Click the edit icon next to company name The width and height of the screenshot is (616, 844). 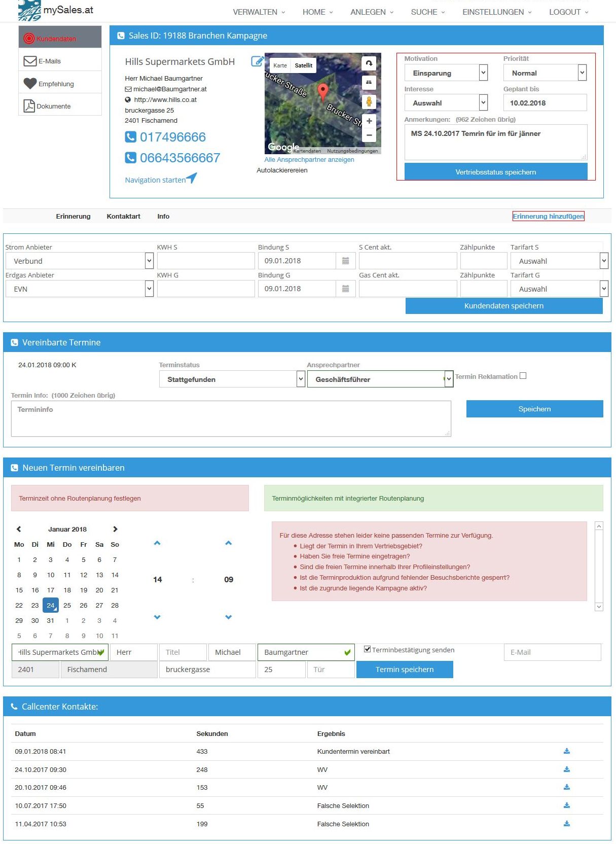(x=258, y=61)
